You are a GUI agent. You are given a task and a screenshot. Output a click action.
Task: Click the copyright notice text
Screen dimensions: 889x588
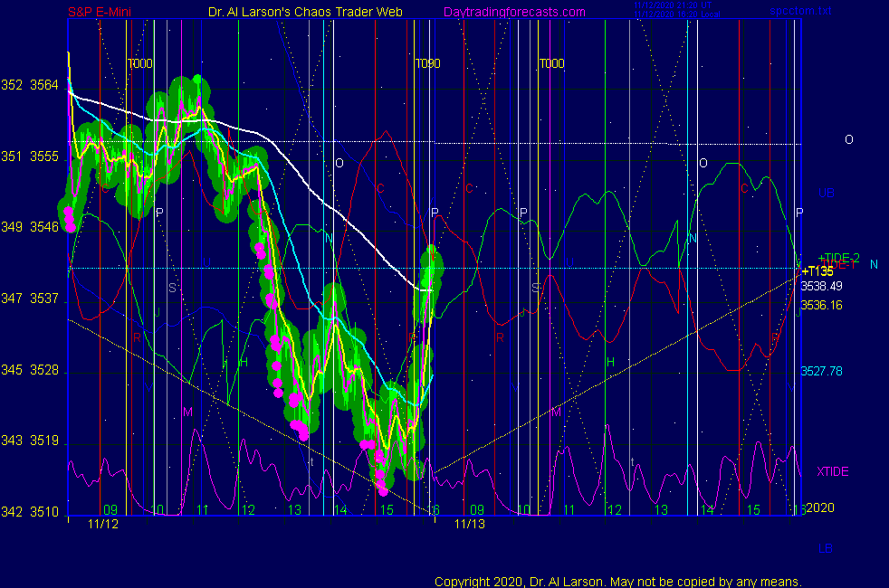[618, 582]
